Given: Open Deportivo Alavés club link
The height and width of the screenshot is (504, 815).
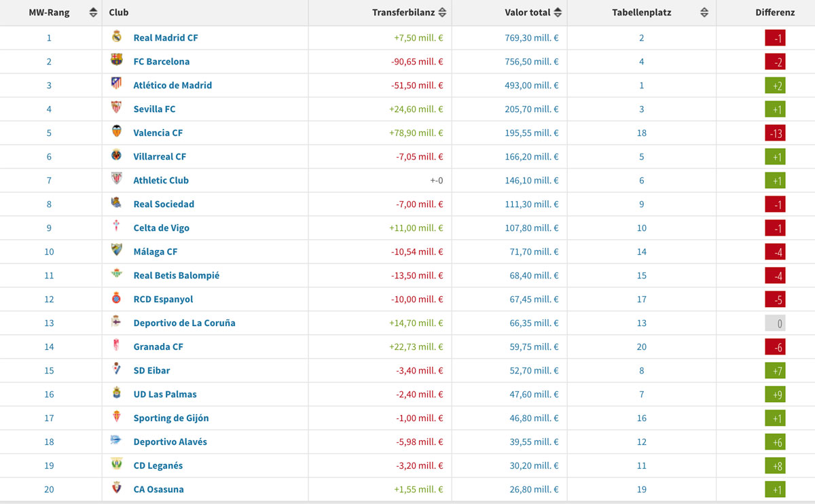Looking at the screenshot, I should coord(170,442).
